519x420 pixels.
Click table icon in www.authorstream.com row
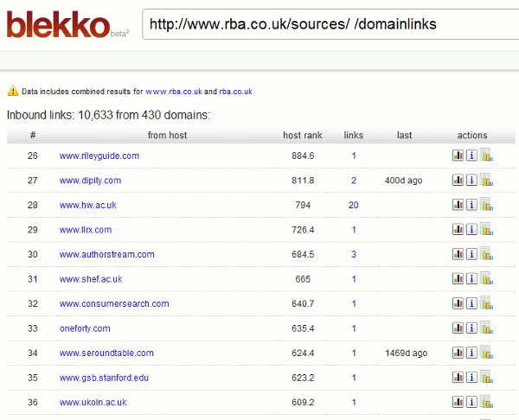tap(486, 253)
